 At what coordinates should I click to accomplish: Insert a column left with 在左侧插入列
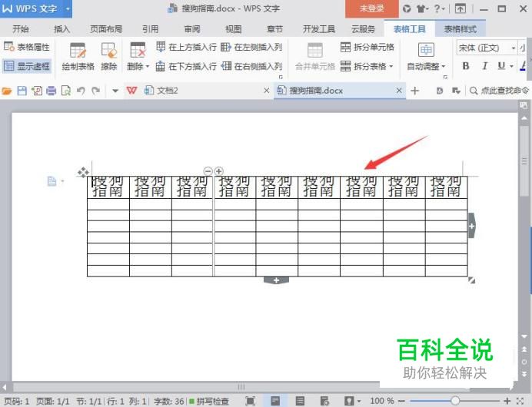click(x=251, y=47)
